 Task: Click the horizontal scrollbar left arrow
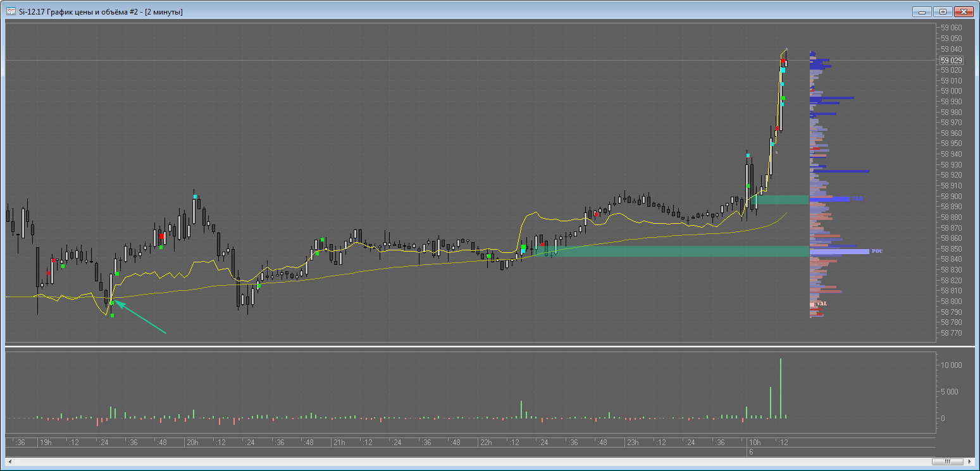(9, 461)
